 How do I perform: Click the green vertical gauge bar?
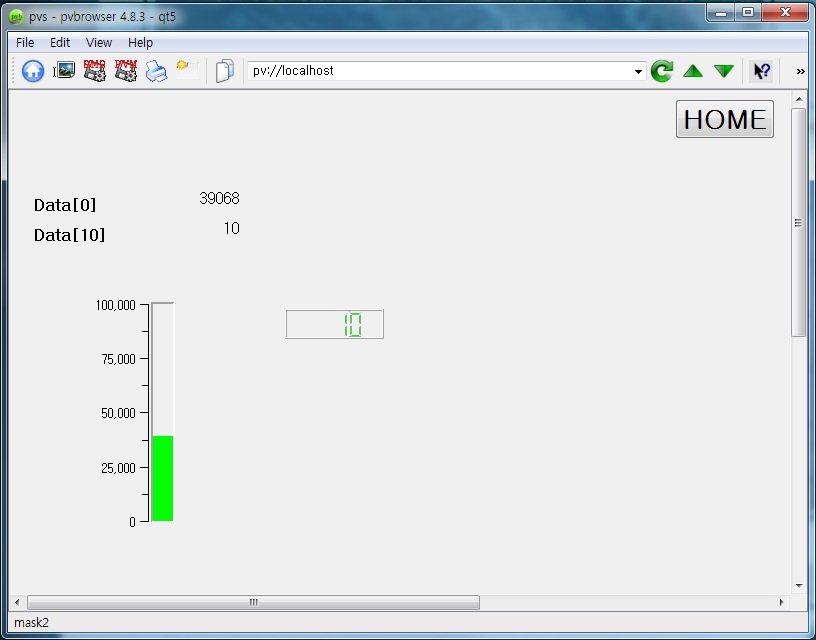[162, 478]
